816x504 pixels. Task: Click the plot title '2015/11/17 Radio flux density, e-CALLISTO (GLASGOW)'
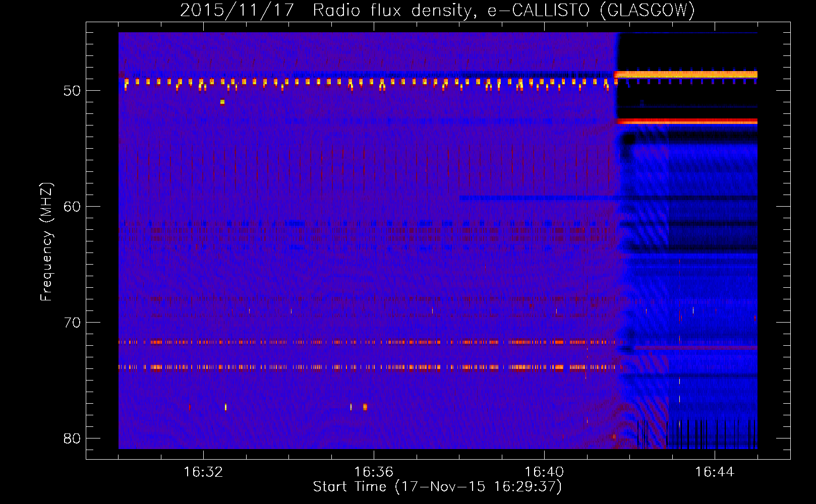pos(437,10)
